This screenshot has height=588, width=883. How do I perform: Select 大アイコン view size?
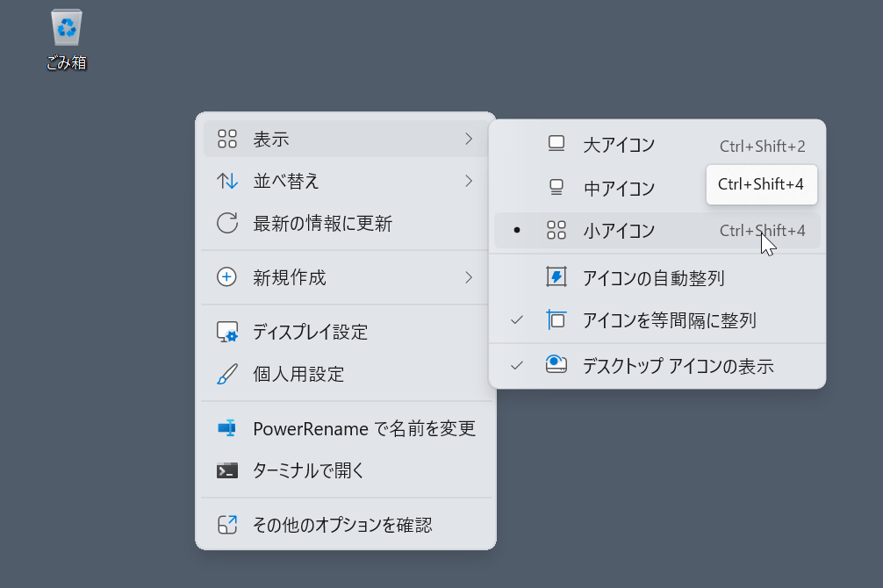click(x=619, y=146)
